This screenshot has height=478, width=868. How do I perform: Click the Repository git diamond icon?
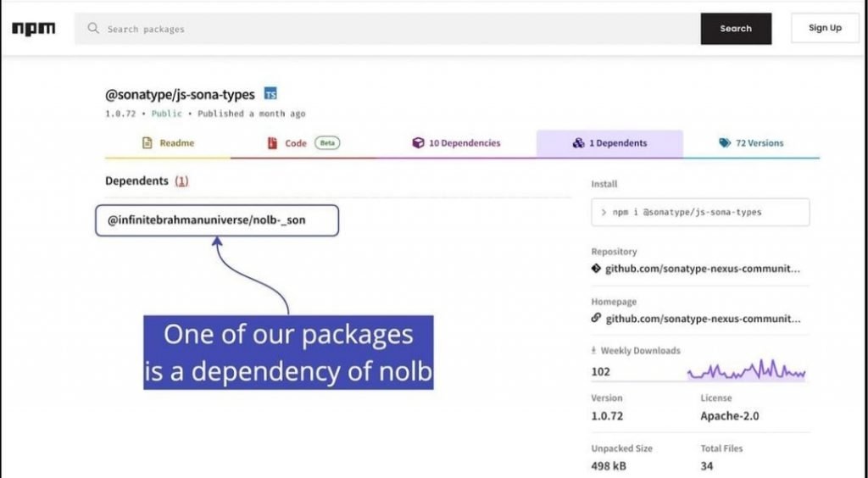pyautogui.click(x=596, y=269)
